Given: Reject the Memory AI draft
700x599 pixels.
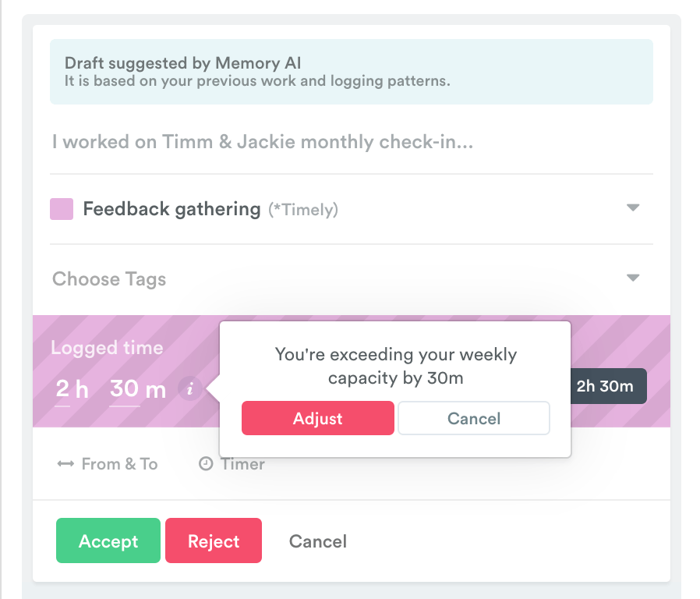Looking at the screenshot, I should [214, 541].
